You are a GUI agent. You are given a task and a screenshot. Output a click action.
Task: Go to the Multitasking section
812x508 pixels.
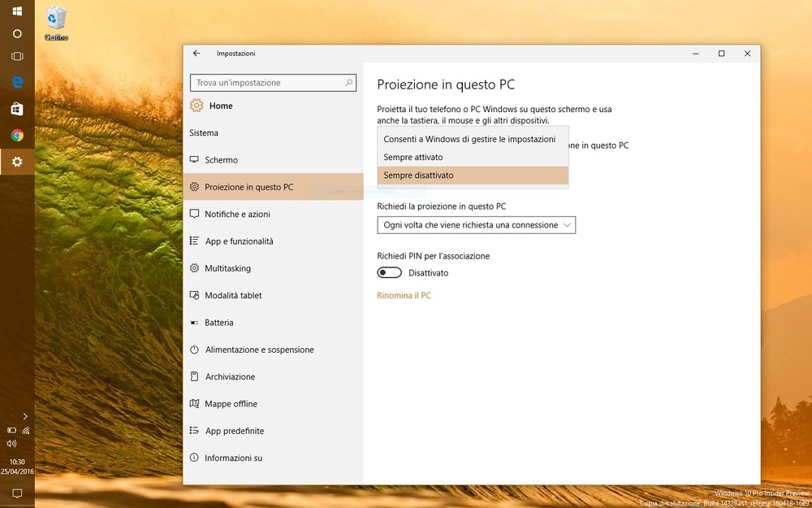click(x=227, y=268)
